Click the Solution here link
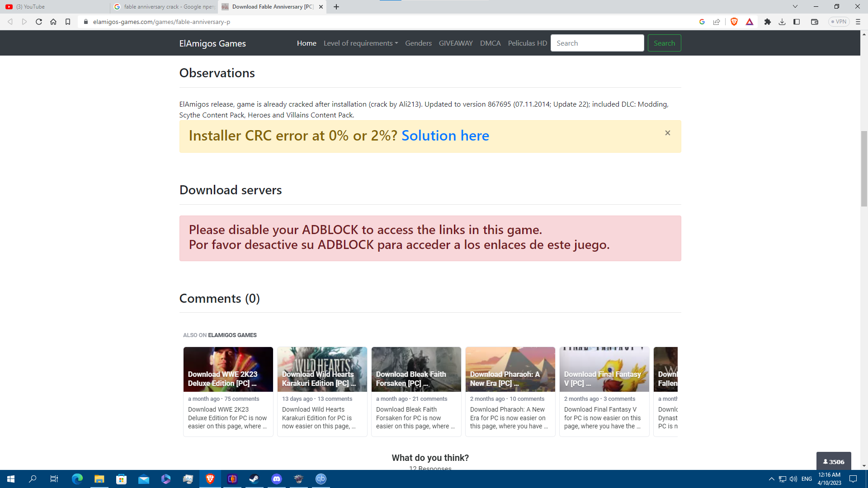 click(445, 136)
